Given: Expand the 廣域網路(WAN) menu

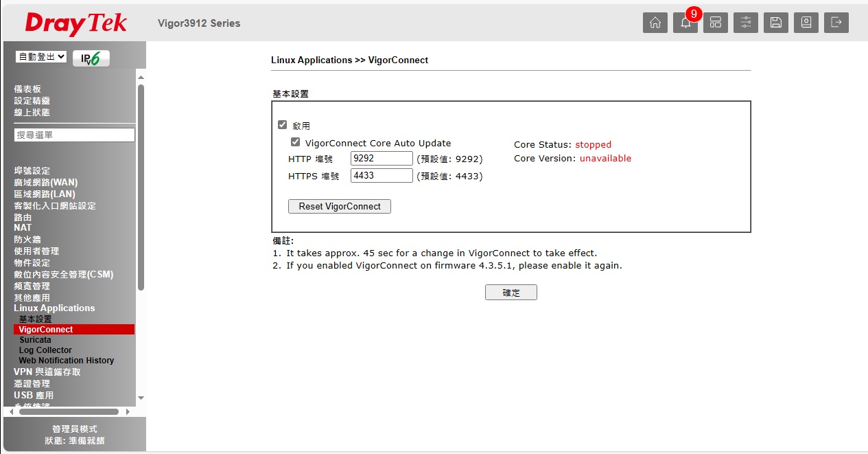Looking at the screenshot, I should [46, 182].
